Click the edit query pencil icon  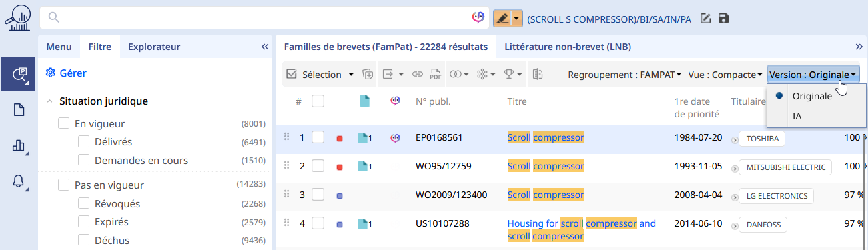click(x=705, y=19)
